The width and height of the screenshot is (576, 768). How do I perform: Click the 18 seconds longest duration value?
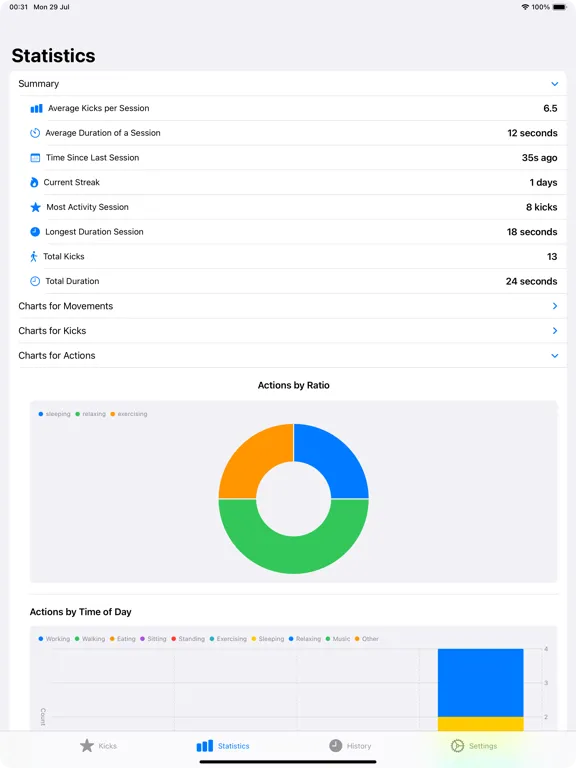[532, 232]
